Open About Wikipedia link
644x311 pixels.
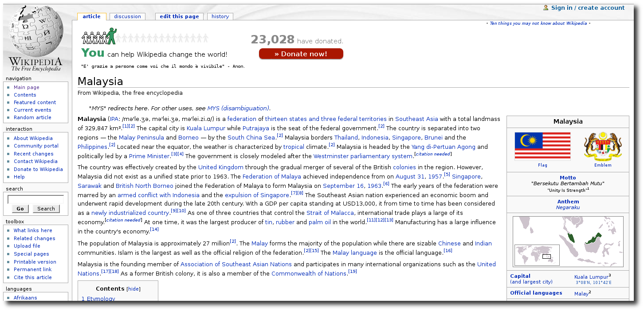[x=33, y=138]
